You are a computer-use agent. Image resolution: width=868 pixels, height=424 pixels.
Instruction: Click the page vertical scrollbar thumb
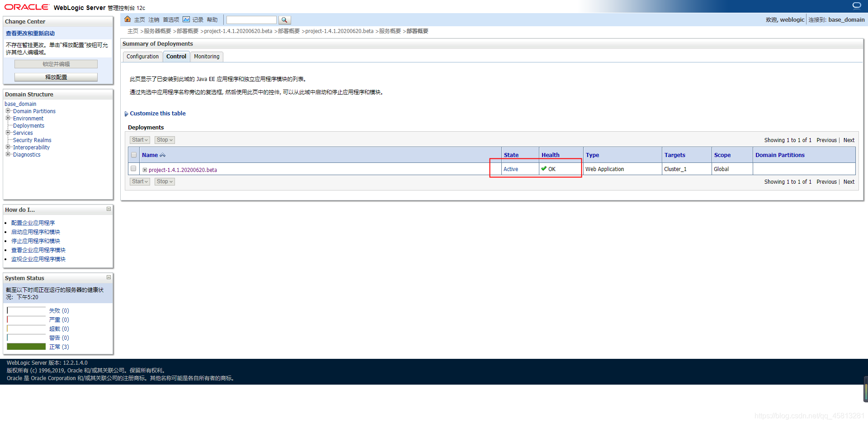coord(865,389)
